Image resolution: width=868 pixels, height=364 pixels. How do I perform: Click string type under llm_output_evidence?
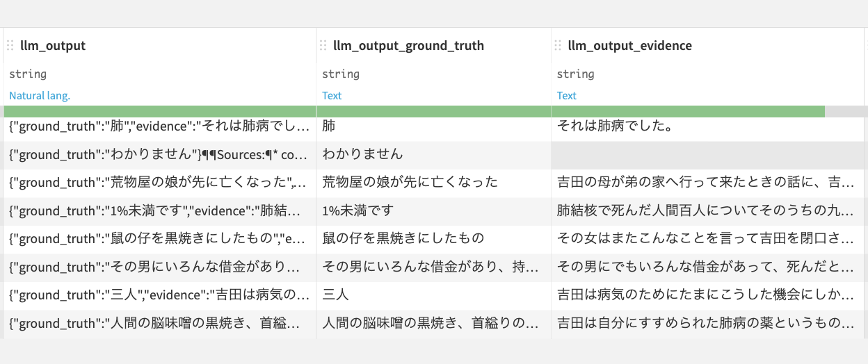click(575, 74)
